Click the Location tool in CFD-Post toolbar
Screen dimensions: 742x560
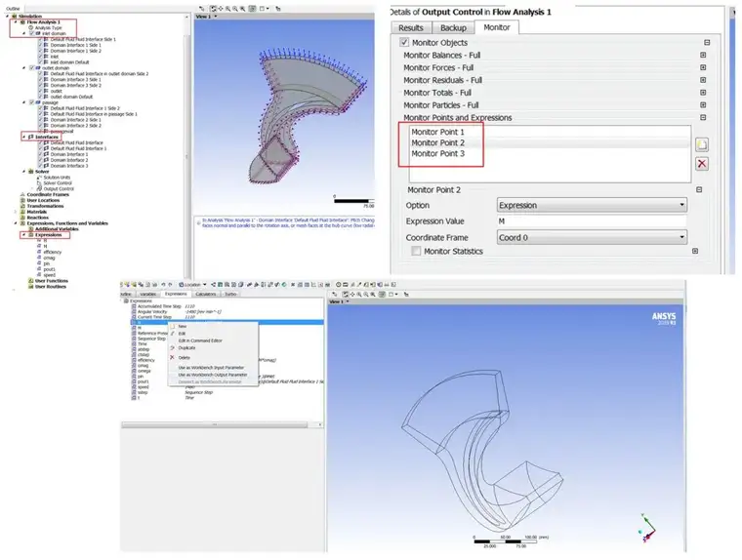pos(192,285)
